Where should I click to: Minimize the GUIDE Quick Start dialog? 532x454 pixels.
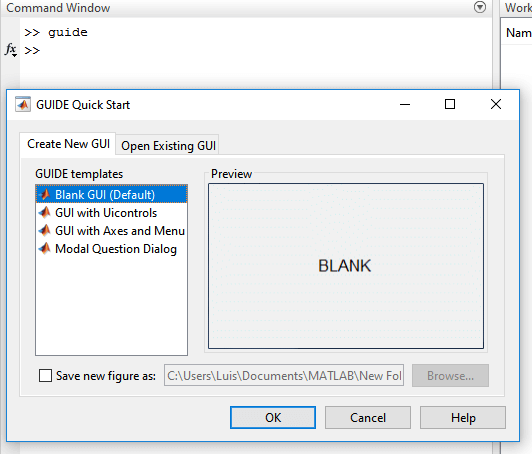tap(405, 104)
